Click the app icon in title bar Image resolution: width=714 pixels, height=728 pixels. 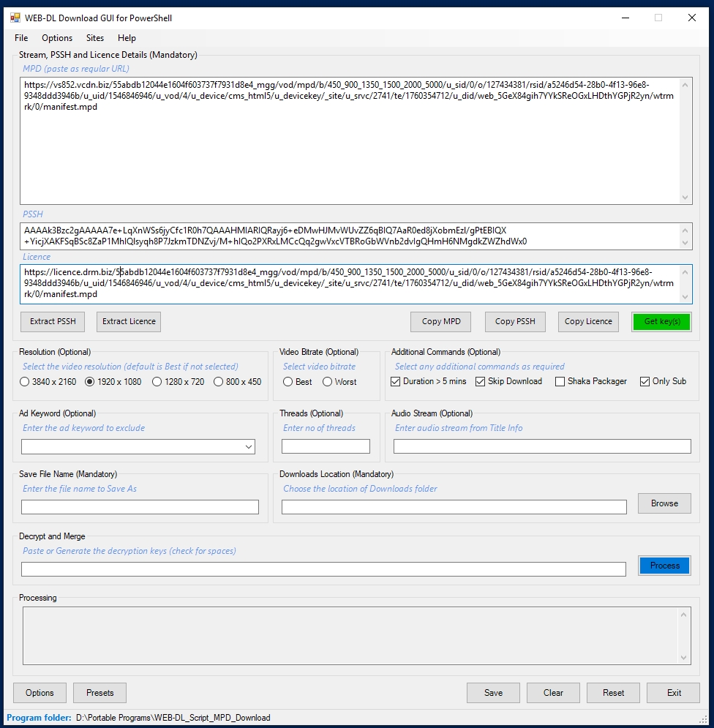(x=15, y=18)
